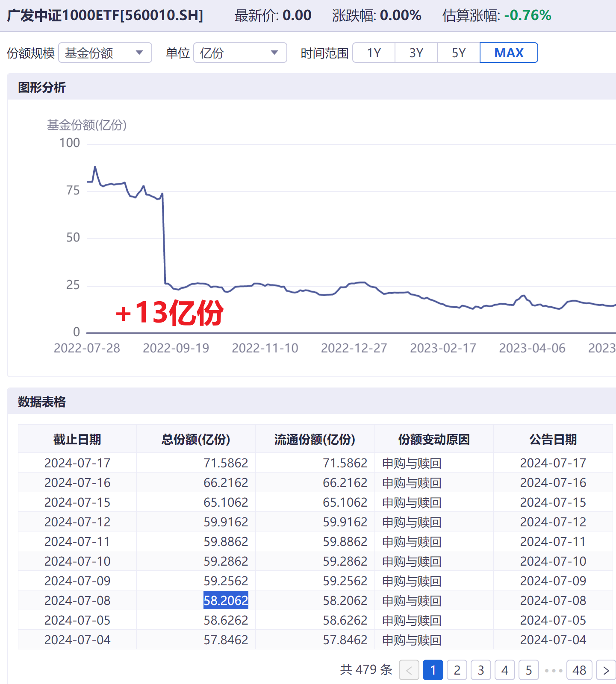Navigate to page 5
This screenshot has height=684, width=616.
tap(529, 670)
